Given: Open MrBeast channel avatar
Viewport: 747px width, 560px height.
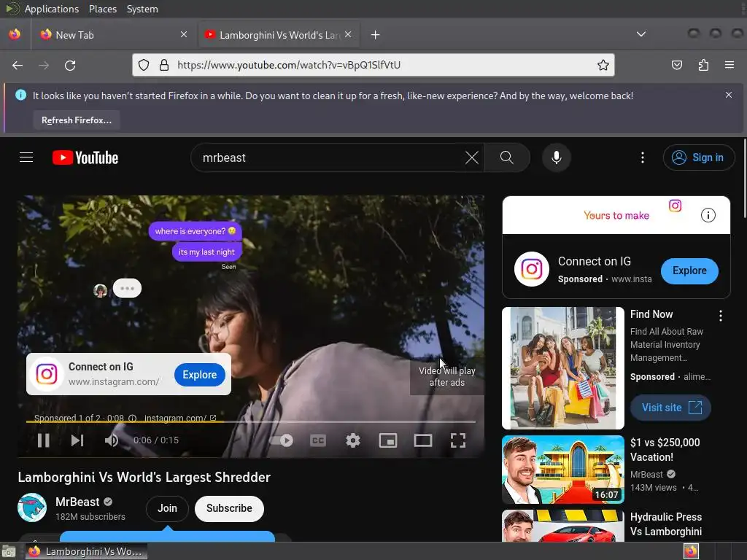Looking at the screenshot, I should pyautogui.click(x=32, y=507).
